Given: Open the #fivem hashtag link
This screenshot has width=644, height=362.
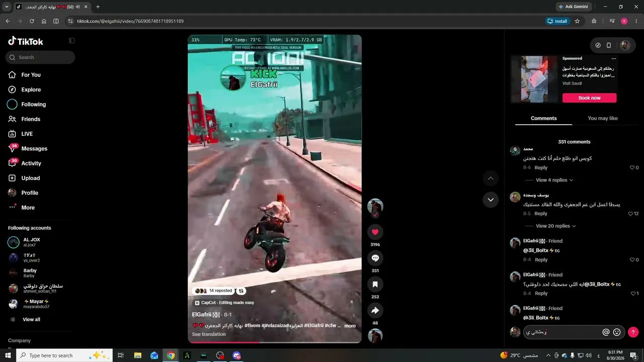Looking at the screenshot, I should pyautogui.click(x=253, y=326).
